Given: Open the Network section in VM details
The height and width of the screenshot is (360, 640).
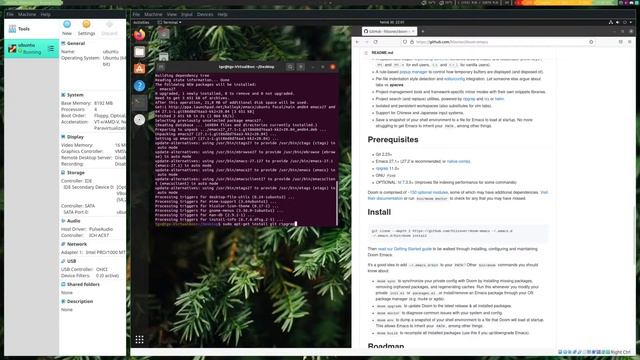Looking at the screenshot, I should click(77, 244).
